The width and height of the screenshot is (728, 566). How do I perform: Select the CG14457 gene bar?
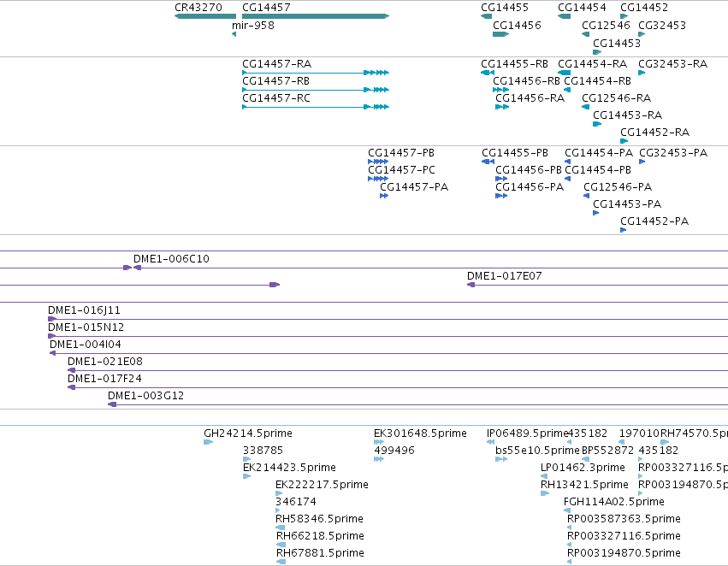[316, 16]
